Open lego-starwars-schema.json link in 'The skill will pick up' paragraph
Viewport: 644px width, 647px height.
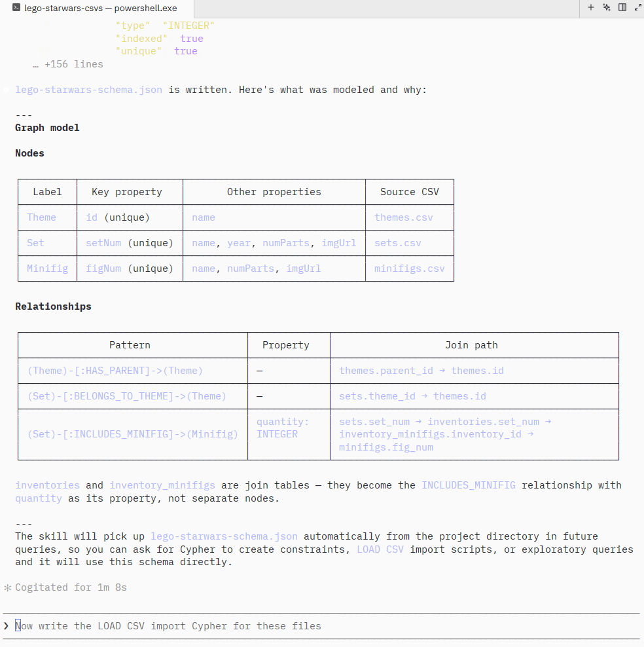(224, 536)
